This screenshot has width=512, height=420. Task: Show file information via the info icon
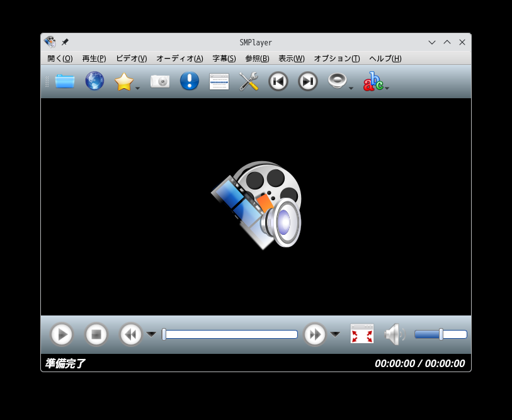189,81
